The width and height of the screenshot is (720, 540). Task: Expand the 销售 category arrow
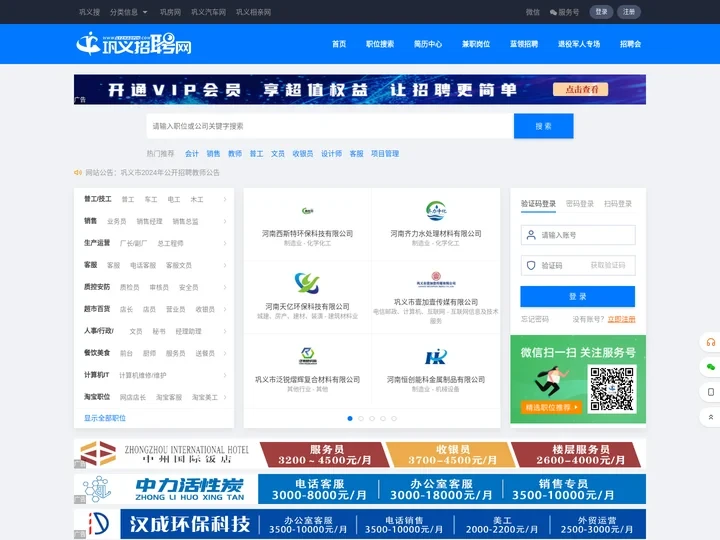[225, 221]
